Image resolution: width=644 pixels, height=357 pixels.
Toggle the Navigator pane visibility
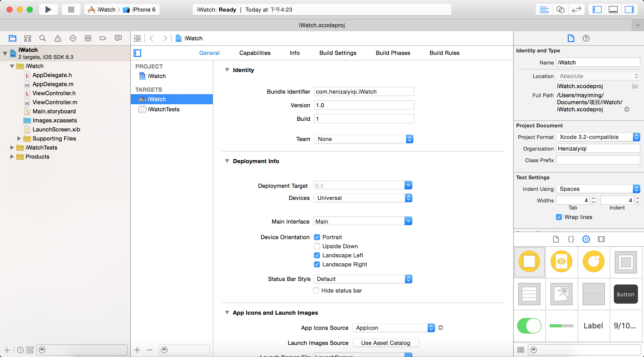[x=597, y=10]
